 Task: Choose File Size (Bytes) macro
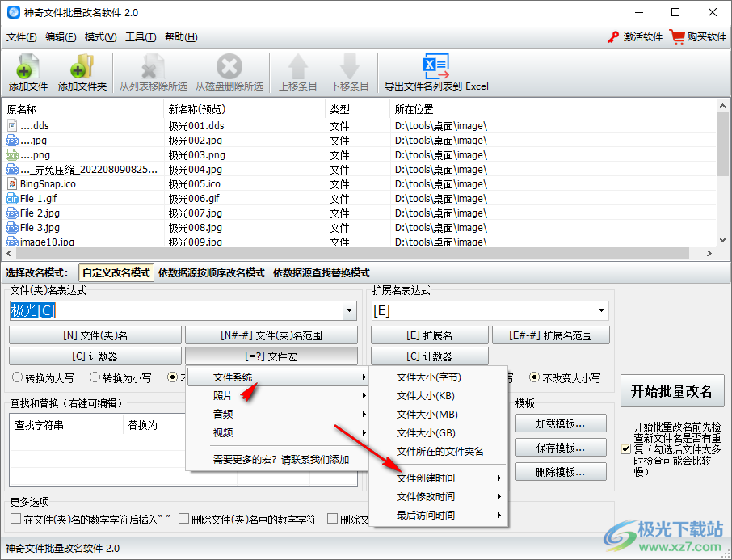[439, 377]
